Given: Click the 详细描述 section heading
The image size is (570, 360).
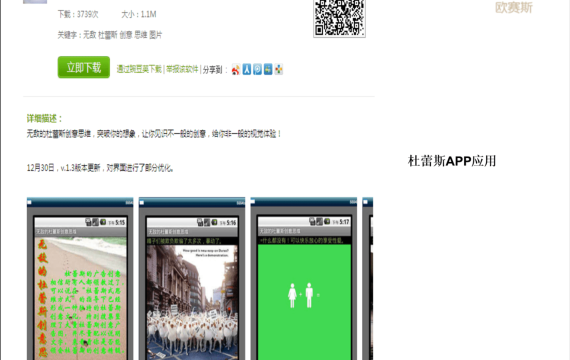Looking at the screenshot, I should tap(44, 119).
